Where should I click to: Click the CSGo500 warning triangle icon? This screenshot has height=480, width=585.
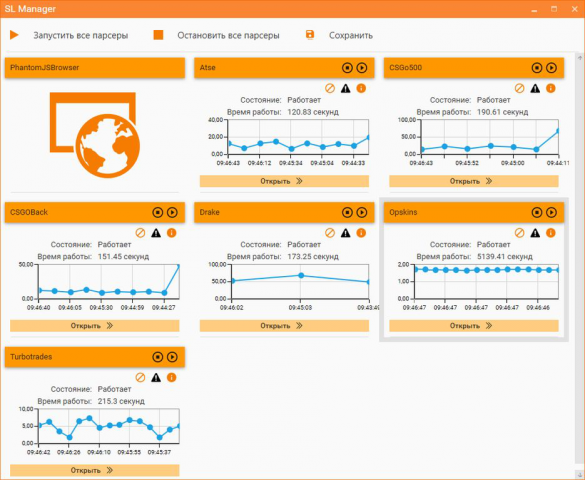point(535,88)
